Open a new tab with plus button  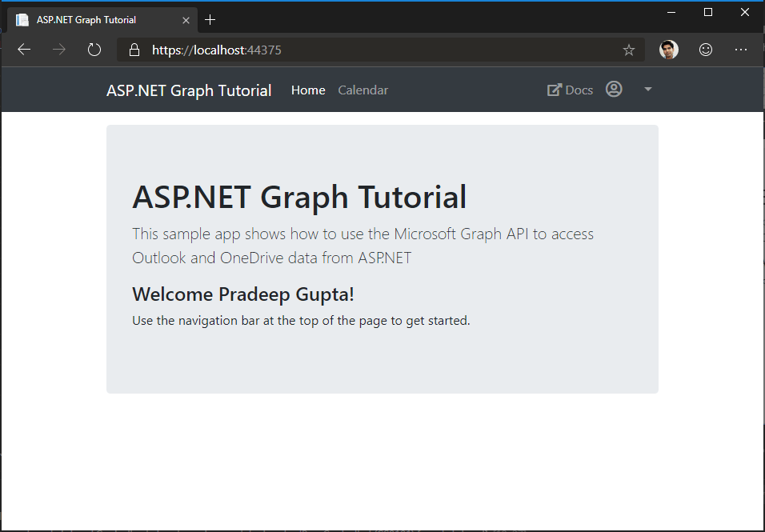210,19
